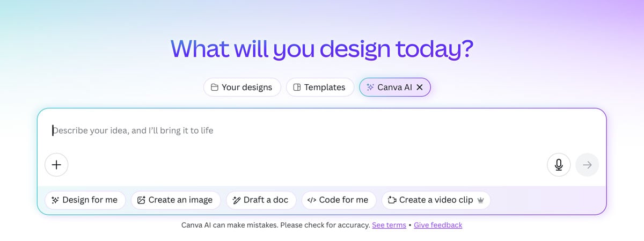Click the folder icon on Your designs
This screenshot has height=241, width=644.
click(214, 87)
